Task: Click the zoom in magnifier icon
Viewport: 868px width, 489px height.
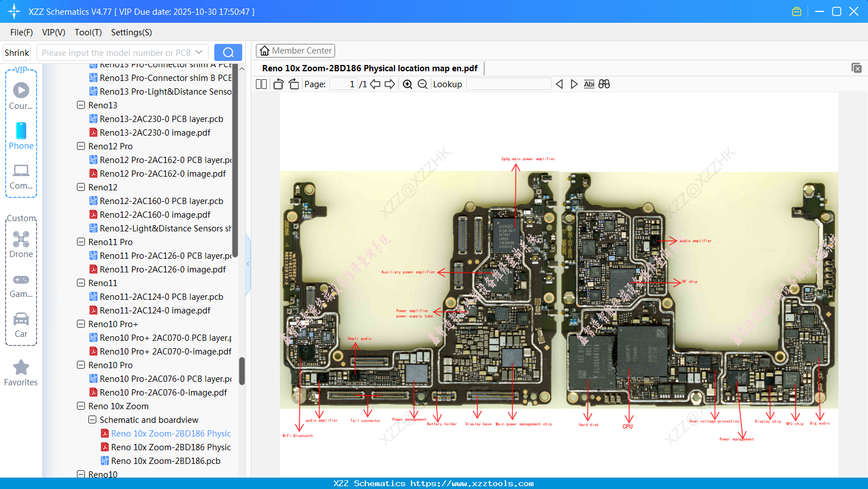Action: coord(407,84)
